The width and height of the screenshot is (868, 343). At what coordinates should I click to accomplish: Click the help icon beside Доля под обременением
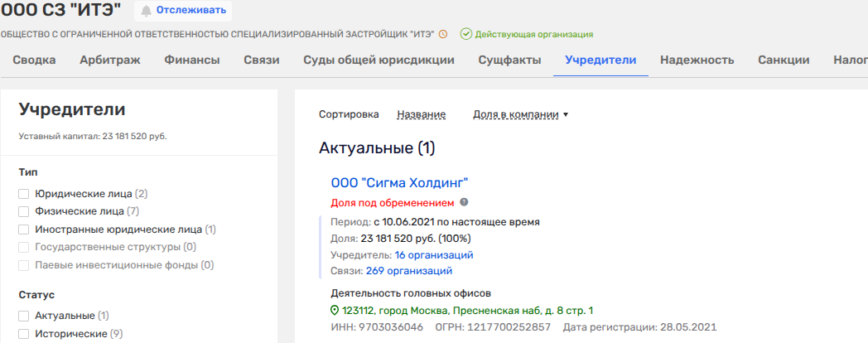[x=464, y=202]
